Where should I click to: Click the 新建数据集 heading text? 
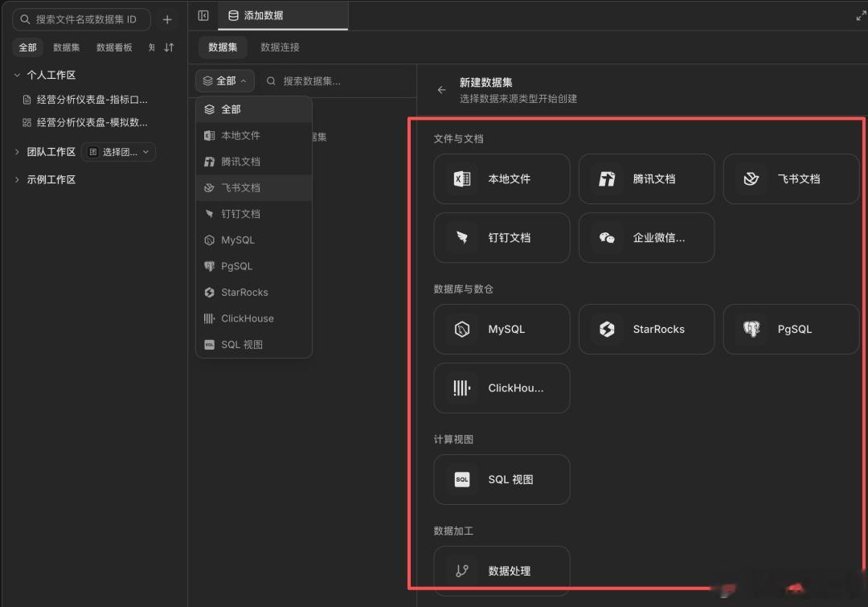pos(485,83)
